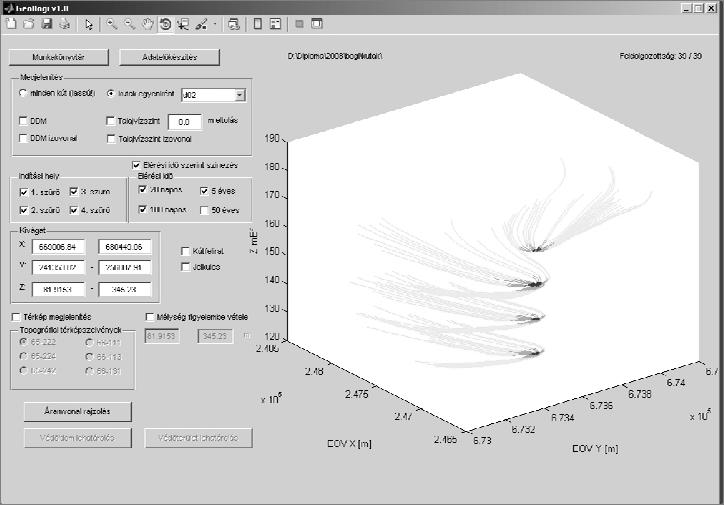The height and width of the screenshot is (505, 724).
Task: Click the Z minimum input field
Action: [x=58, y=289]
